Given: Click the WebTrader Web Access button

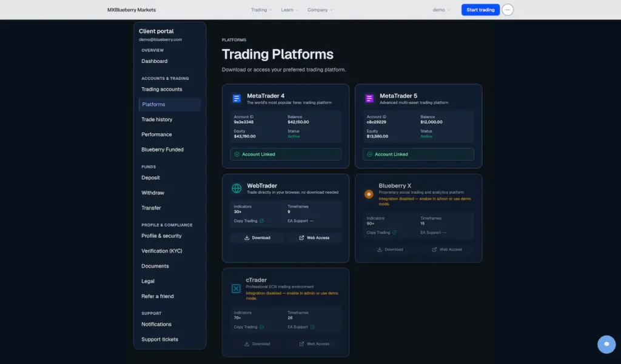Looking at the screenshot, I should point(314,238).
